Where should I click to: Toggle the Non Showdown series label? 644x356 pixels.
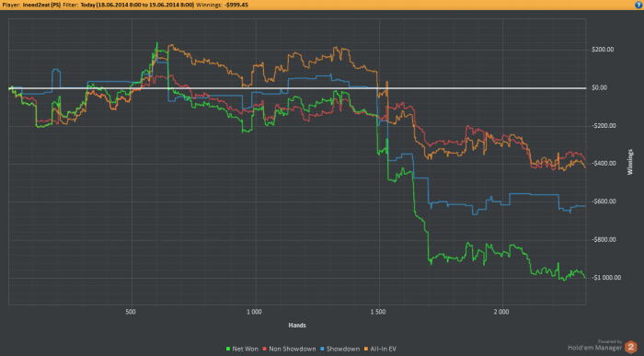pyautogui.click(x=293, y=349)
